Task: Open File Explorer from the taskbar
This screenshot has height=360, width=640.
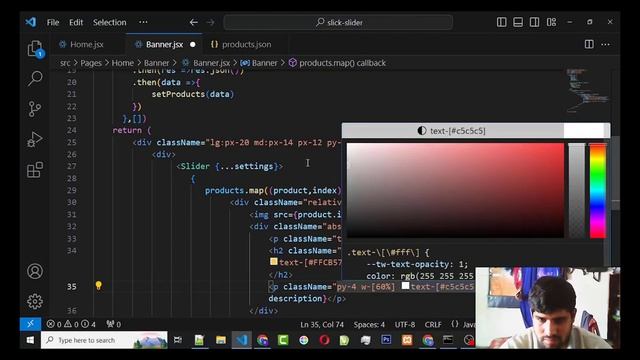Action: click(x=221, y=340)
